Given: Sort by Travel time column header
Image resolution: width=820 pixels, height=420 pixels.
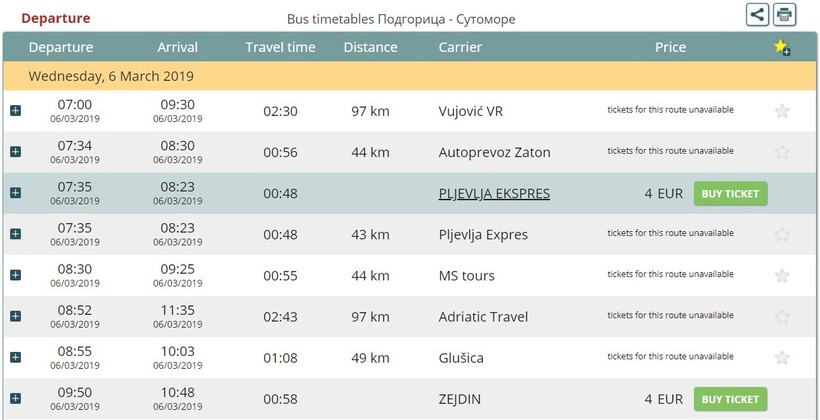Looking at the screenshot, I should (280, 47).
